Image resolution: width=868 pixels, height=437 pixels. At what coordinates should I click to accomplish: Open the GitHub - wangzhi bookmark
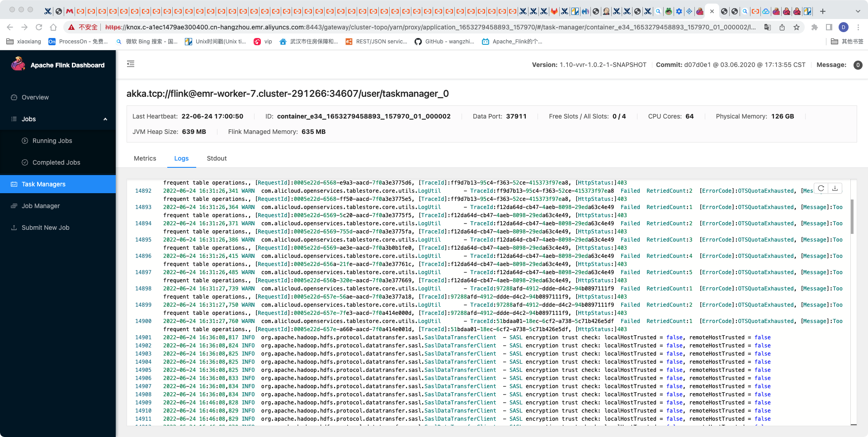click(444, 42)
